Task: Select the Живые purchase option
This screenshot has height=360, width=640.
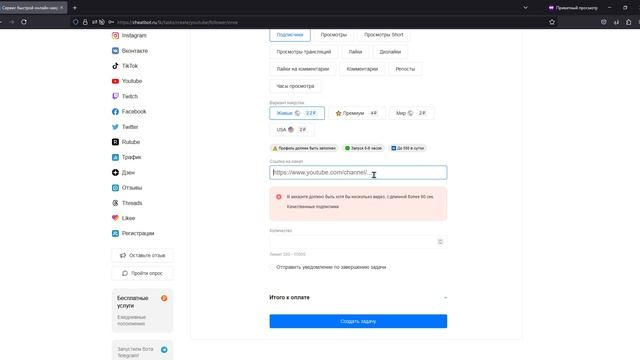Action: [297, 113]
